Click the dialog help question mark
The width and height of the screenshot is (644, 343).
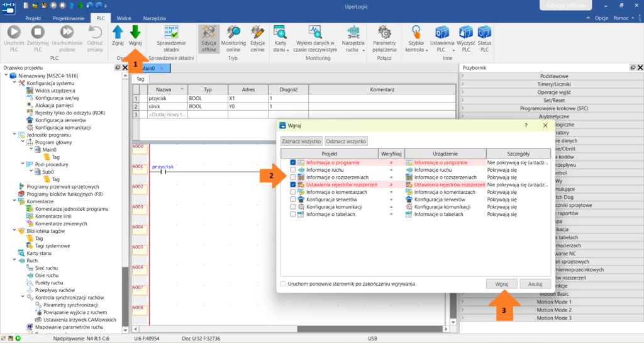coord(526,125)
